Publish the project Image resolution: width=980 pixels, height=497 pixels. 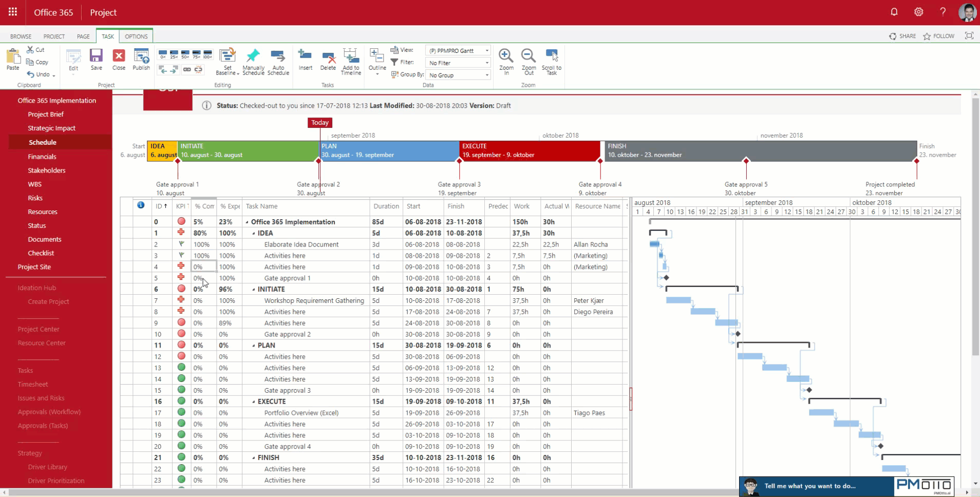click(x=141, y=60)
